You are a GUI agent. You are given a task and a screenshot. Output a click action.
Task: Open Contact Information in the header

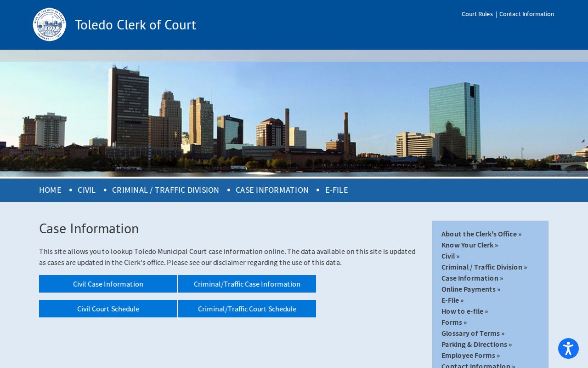click(x=526, y=14)
